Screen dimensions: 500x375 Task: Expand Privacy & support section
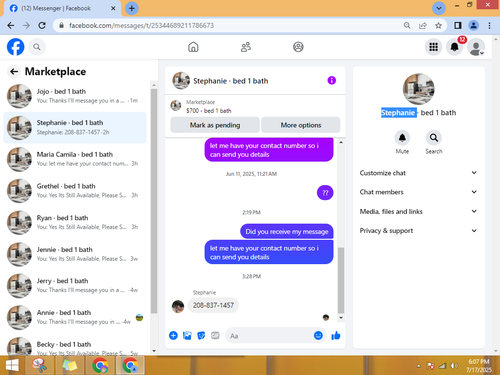click(x=418, y=231)
